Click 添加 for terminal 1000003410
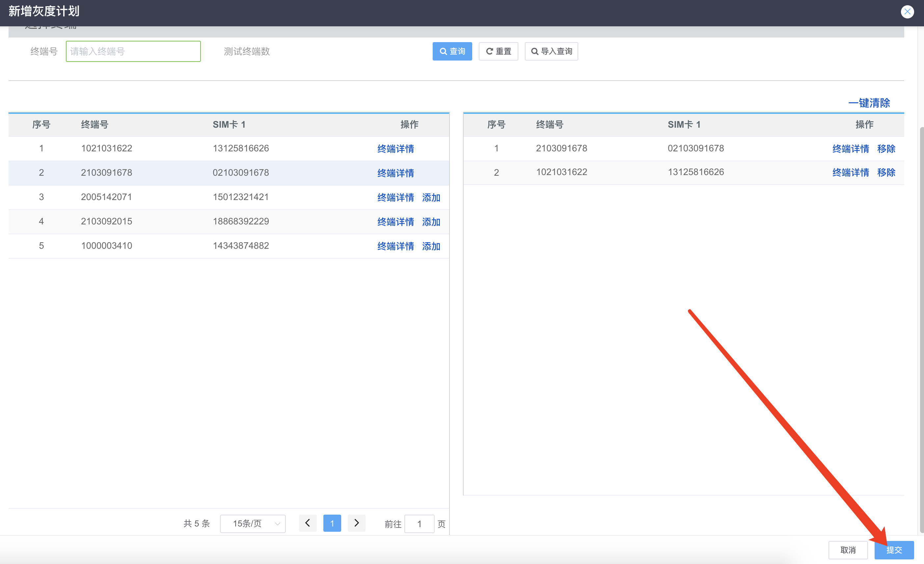924x564 pixels. tap(431, 246)
